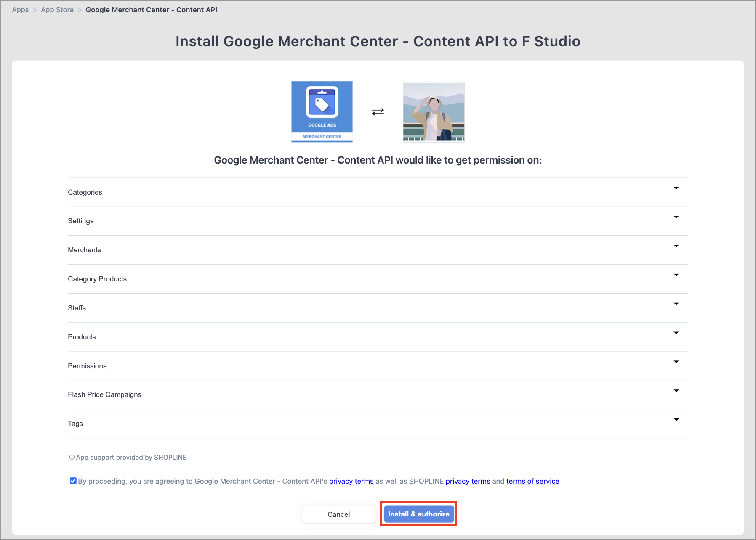The image size is (756, 540).
Task: Expand the Flash Price Campaigns arrow
Action: point(676,391)
